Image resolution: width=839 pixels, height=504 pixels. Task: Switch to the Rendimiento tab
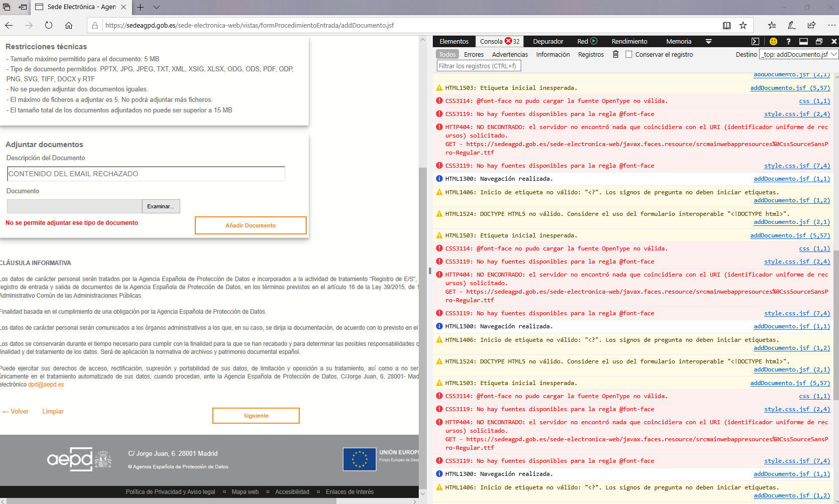[629, 41]
